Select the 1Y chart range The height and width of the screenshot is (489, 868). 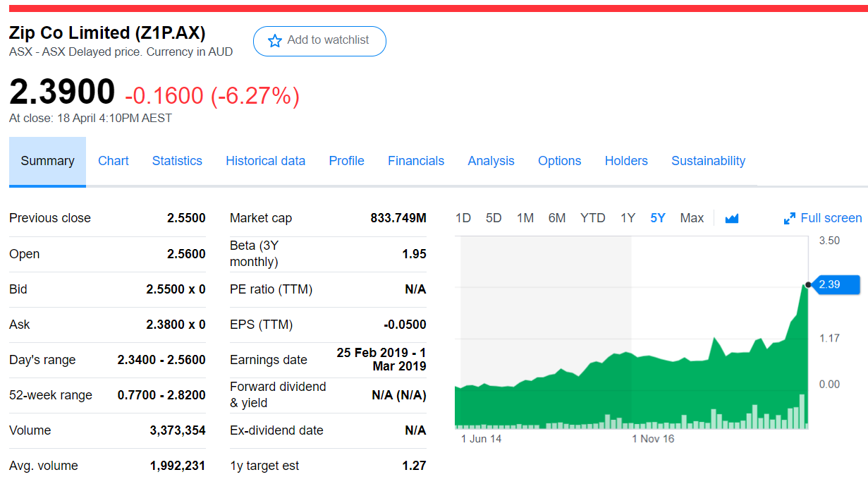[x=628, y=218]
